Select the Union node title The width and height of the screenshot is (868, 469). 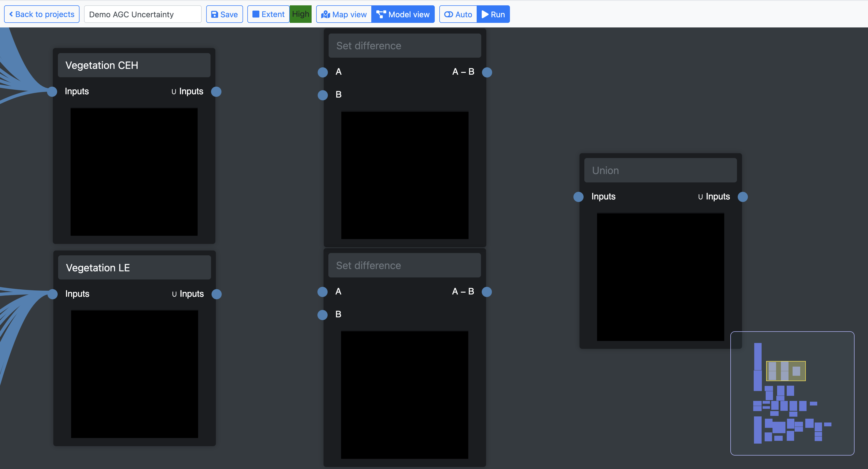click(660, 171)
